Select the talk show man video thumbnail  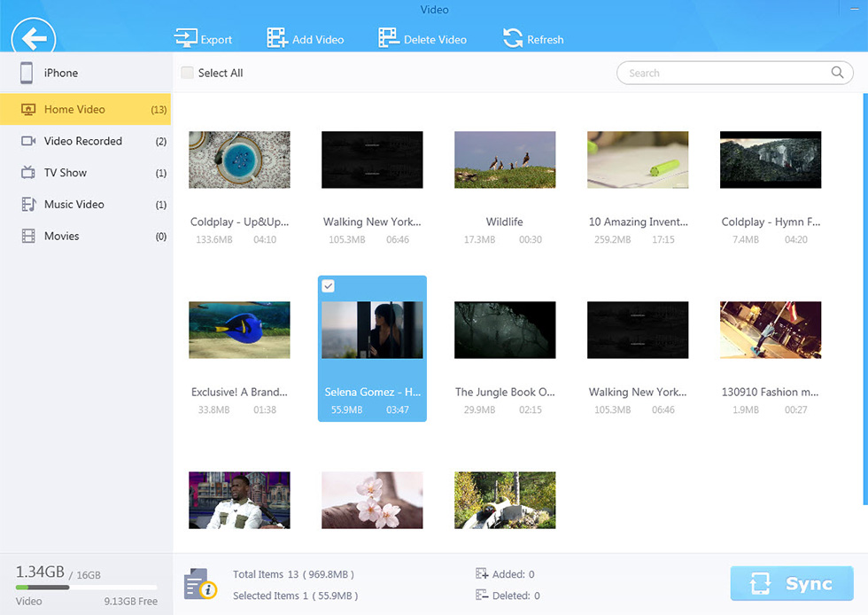coord(239,500)
